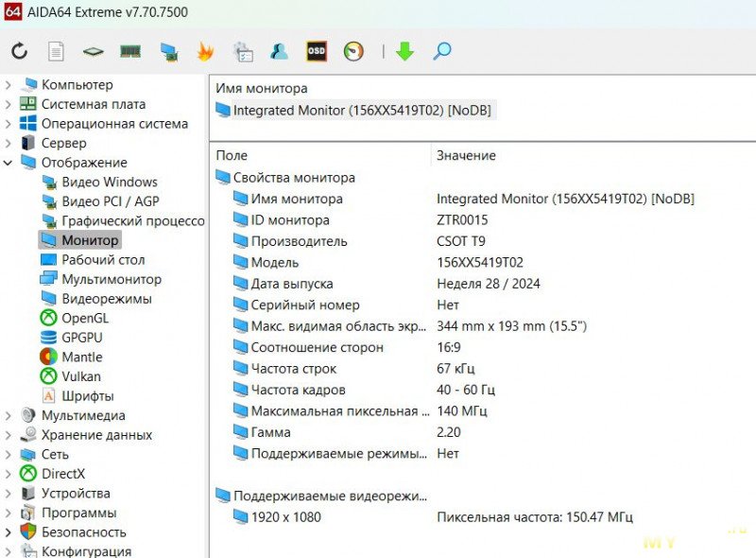
Task: Click value 344 mm x 193 mm (15.5")
Action: click(x=511, y=326)
